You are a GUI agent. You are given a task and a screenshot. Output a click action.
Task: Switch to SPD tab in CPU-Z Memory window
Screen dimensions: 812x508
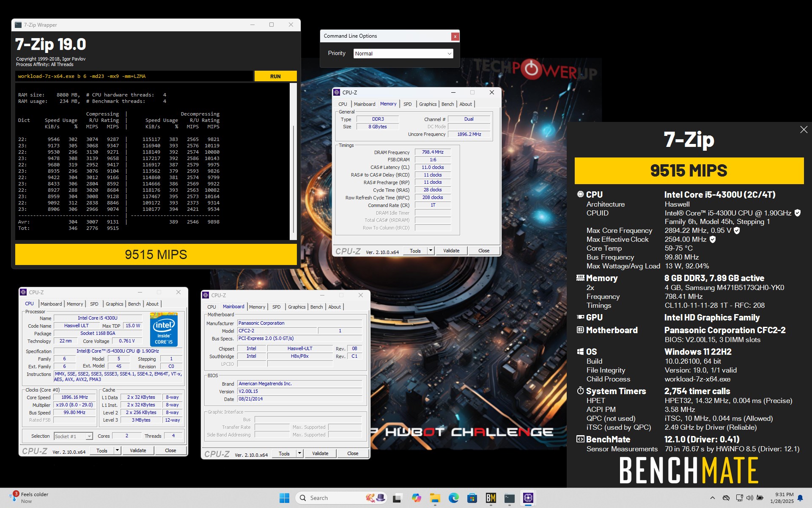(407, 104)
